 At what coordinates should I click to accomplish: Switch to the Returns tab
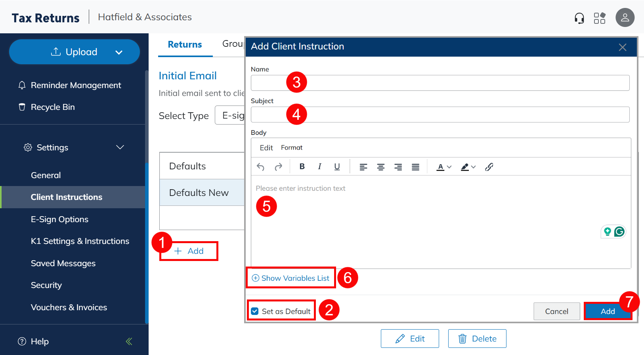pos(185,44)
